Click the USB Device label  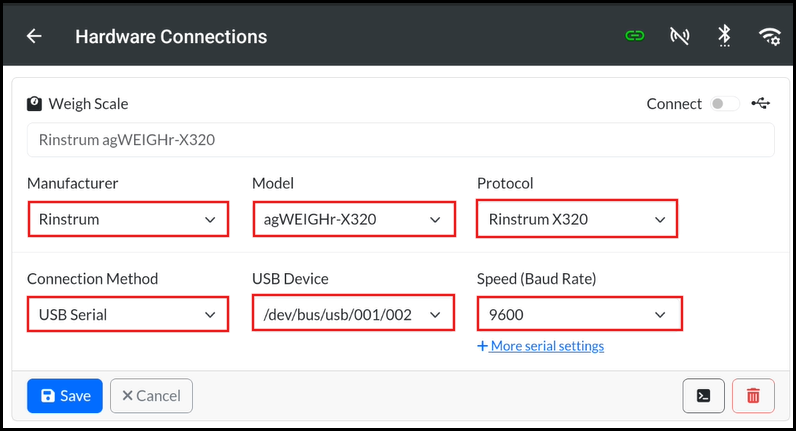click(x=290, y=279)
